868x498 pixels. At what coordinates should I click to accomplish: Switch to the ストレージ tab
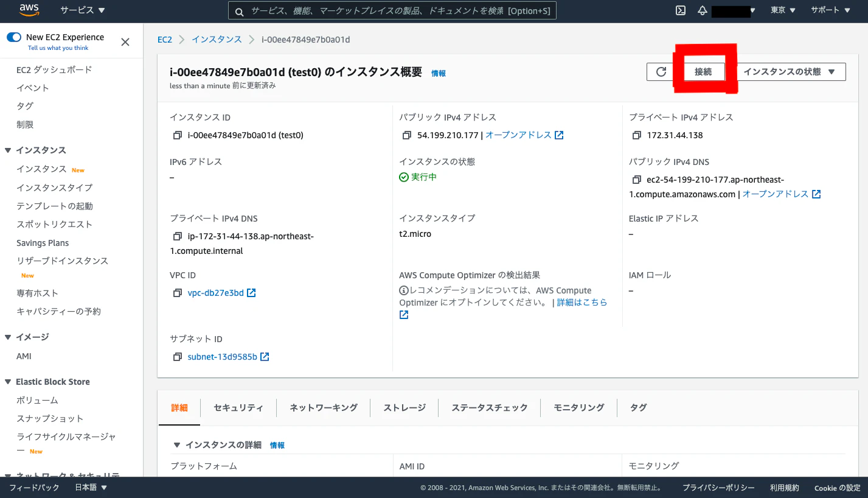404,408
